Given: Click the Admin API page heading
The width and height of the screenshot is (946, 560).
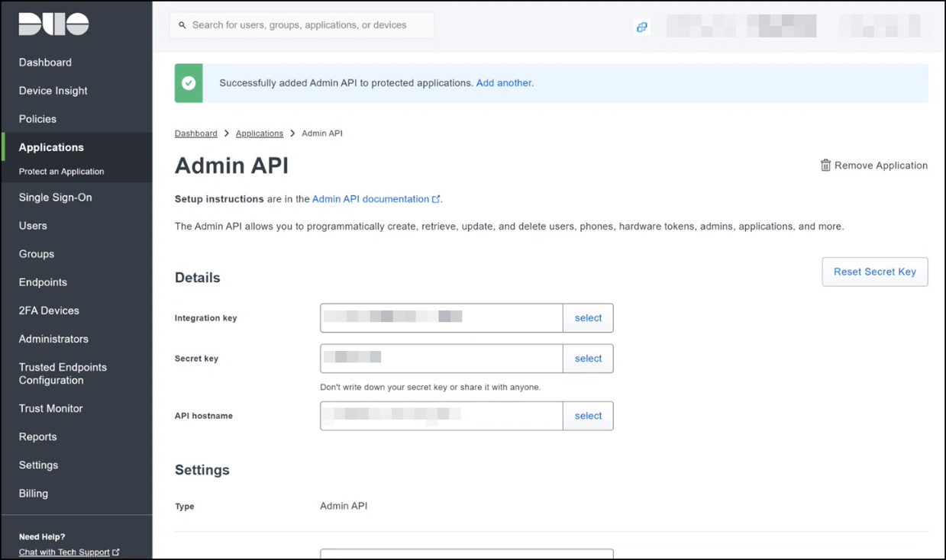Looking at the screenshot, I should [231, 166].
